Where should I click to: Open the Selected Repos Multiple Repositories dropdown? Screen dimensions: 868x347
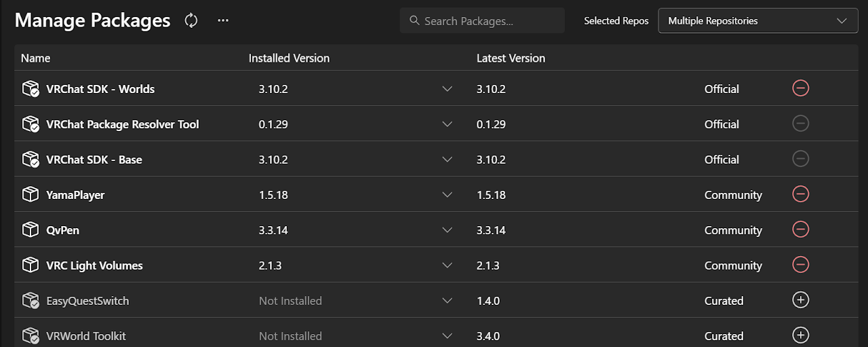click(757, 21)
